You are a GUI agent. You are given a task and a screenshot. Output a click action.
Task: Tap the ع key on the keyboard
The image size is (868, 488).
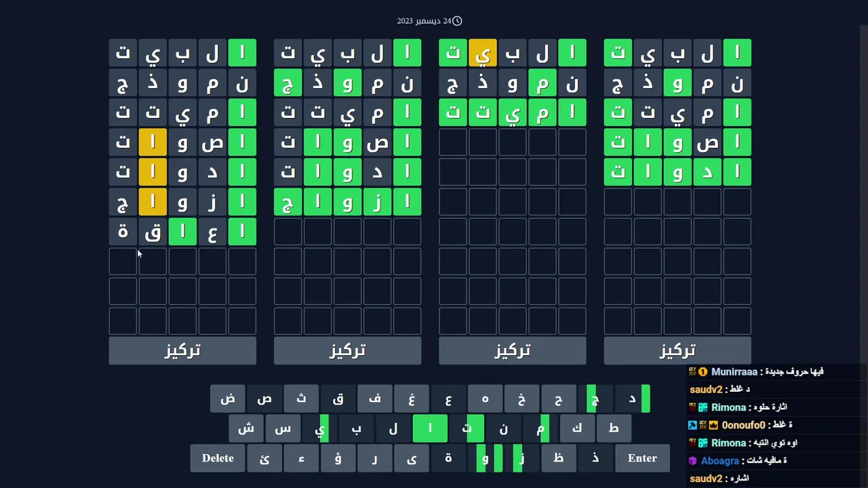pos(448,399)
